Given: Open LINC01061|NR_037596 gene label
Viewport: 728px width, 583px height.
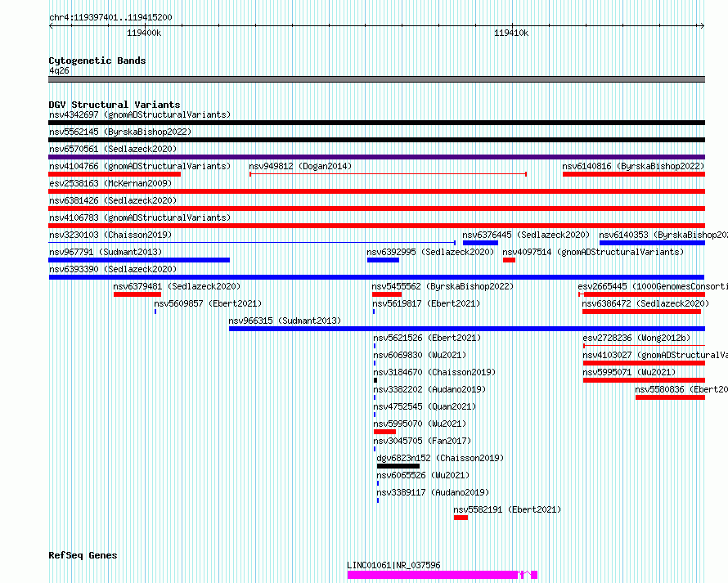Looking at the screenshot, I should (x=393, y=565).
